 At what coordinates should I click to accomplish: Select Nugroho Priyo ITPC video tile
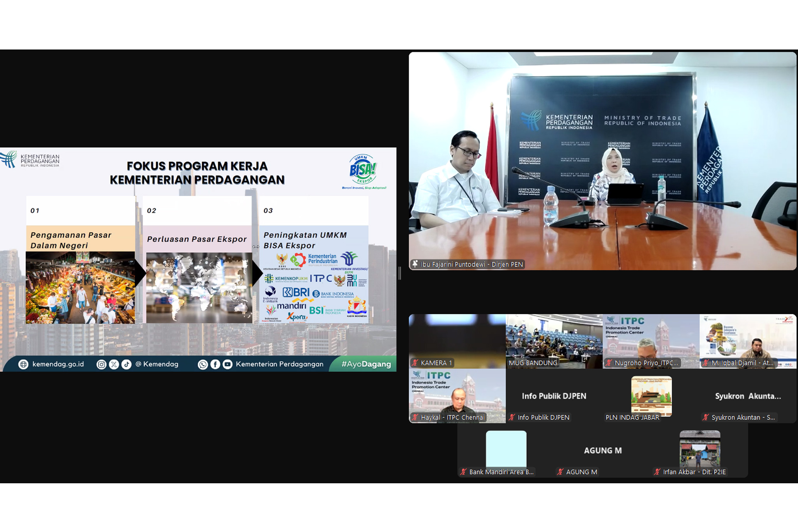[651, 341]
